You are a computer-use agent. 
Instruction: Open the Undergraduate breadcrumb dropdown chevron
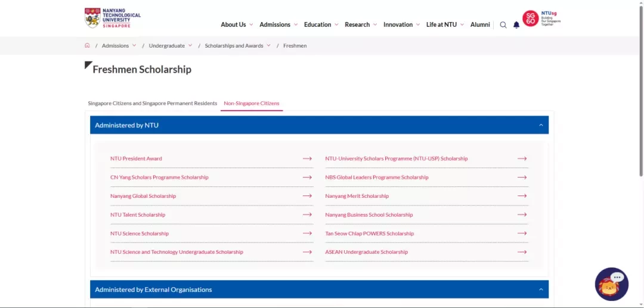[190, 45]
